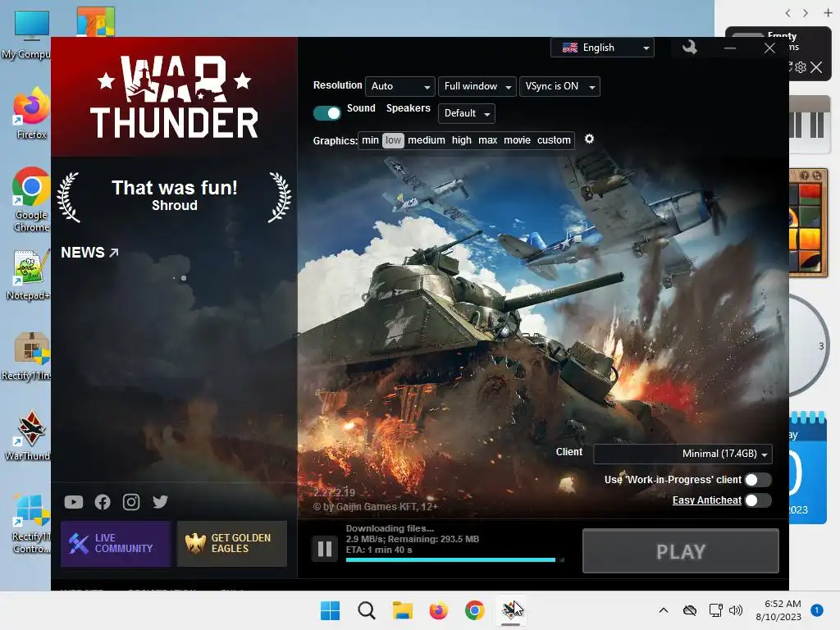Open Resolution Auto dropdown

pos(400,86)
